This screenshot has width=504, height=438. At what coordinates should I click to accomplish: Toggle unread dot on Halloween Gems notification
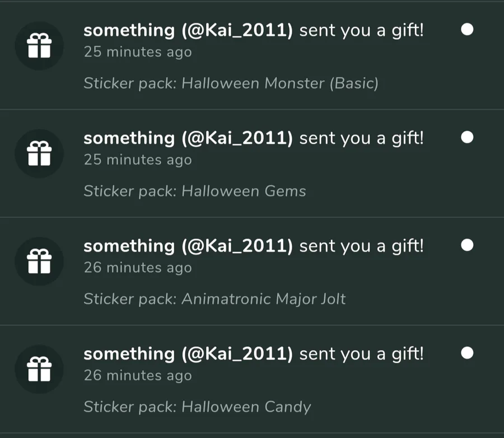coord(467,137)
